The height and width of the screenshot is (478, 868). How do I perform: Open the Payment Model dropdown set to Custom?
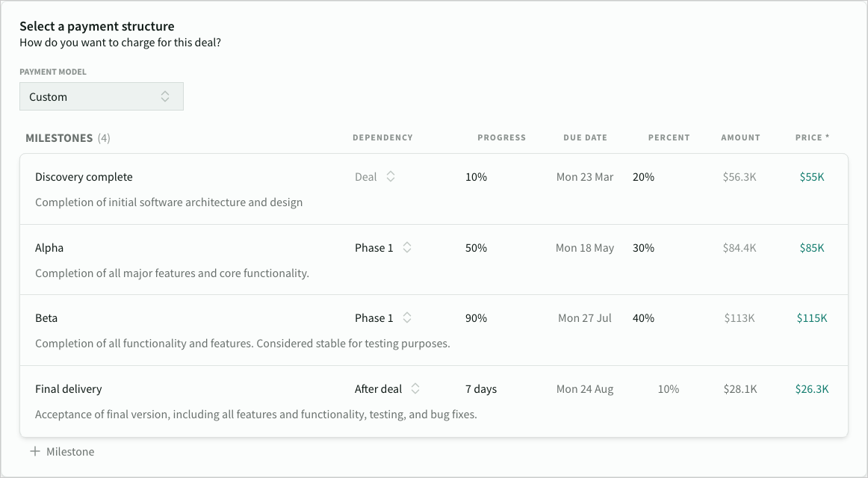[102, 97]
